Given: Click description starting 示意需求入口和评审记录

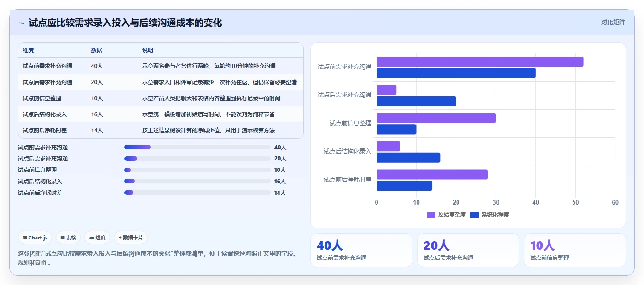Looking at the screenshot, I should (x=220, y=82).
